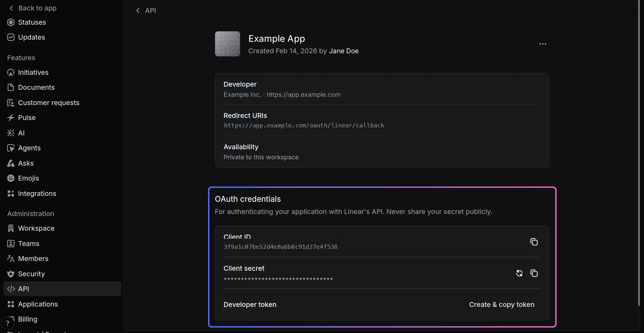This screenshot has width=644, height=333.
Task: Click the Jane Doe creator name
Action: pos(344,51)
